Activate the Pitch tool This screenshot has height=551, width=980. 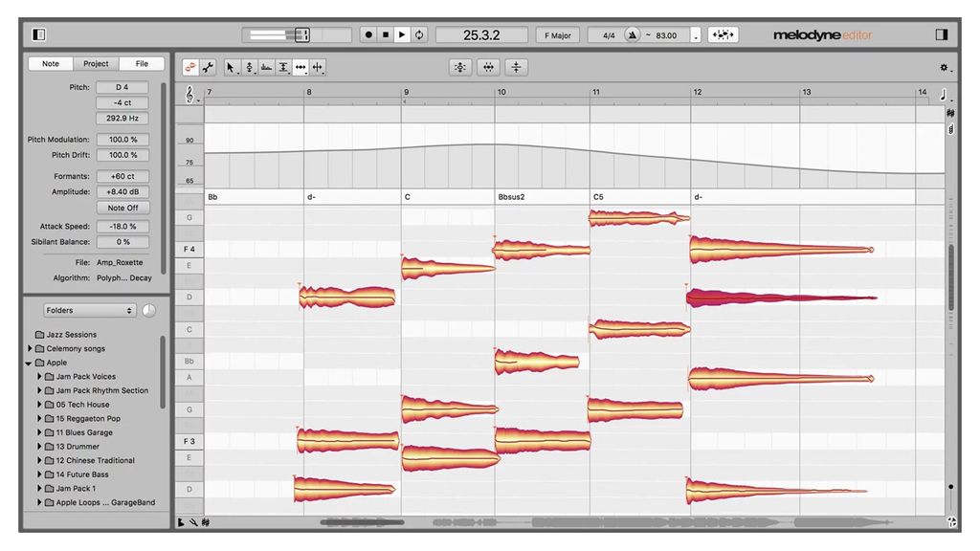(x=250, y=67)
